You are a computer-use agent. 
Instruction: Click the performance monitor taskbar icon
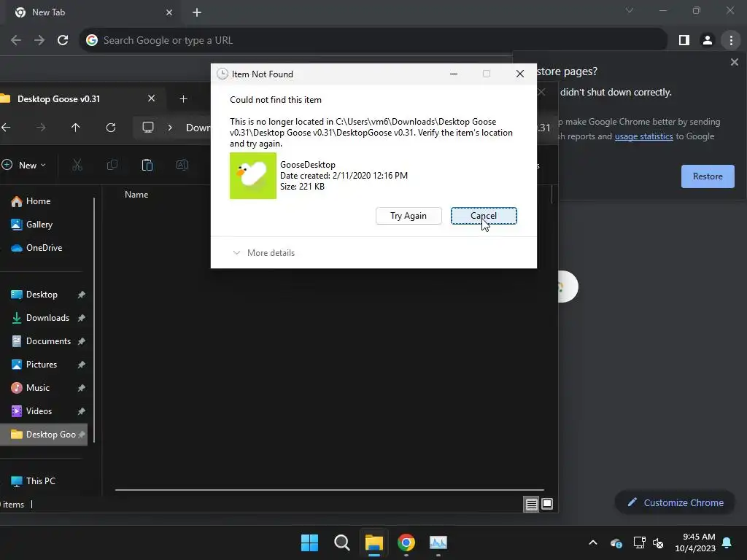pyautogui.click(x=438, y=542)
